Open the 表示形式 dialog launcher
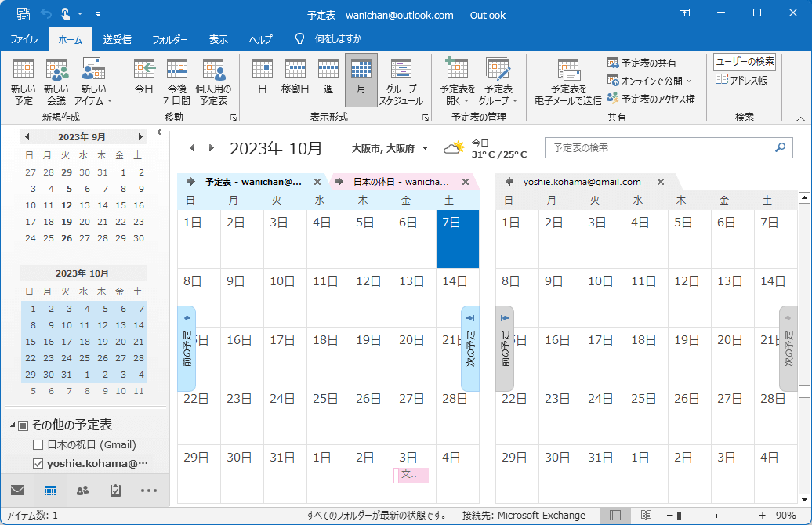812x525 pixels. (426, 118)
